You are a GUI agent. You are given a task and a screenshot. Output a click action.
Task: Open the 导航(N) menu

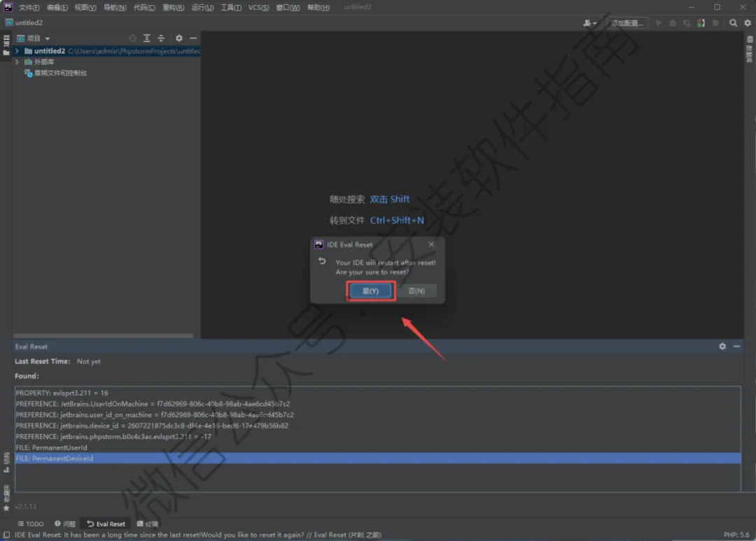point(115,7)
